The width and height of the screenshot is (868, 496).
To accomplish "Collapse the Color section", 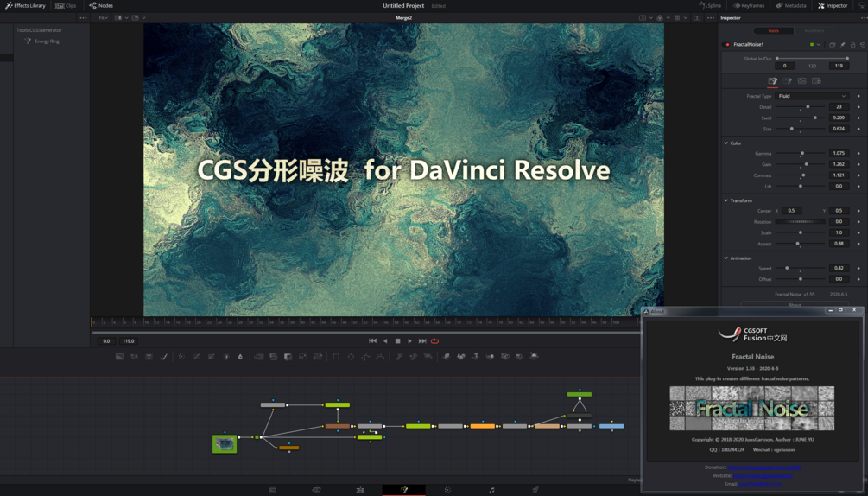I will [x=726, y=143].
